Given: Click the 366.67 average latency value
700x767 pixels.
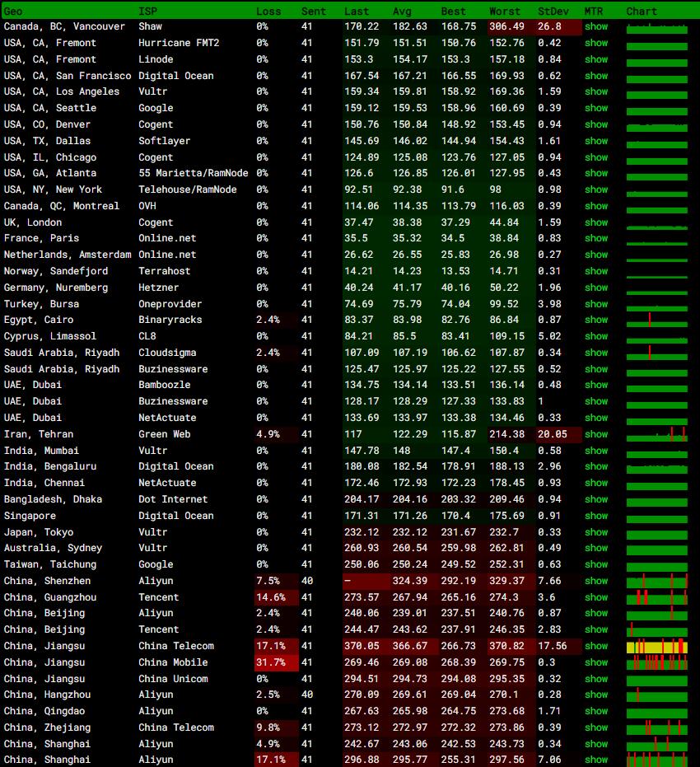Looking at the screenshot, I should tap(409, 646).
